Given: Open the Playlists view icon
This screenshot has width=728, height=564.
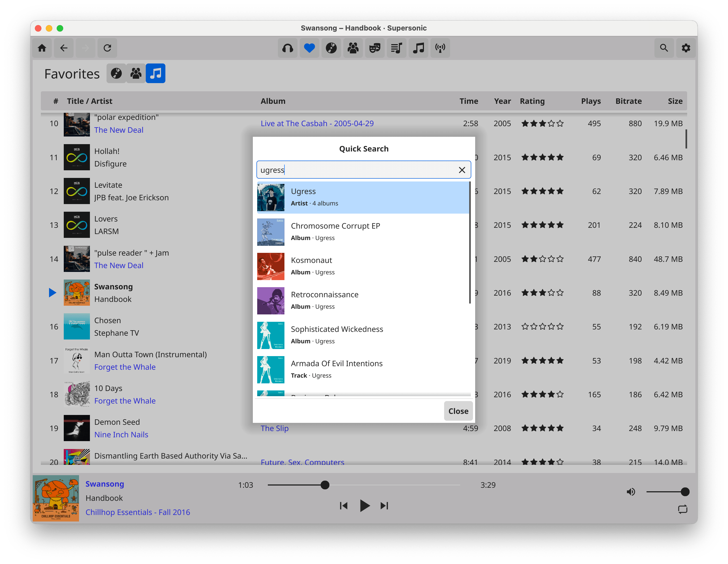Looking at the screenshot, I should [x=396, y=48].
